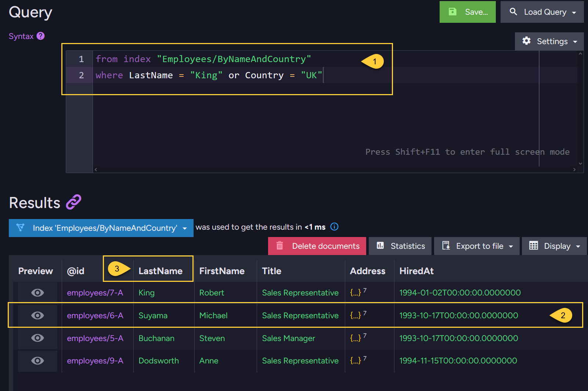Click the FirstName column header
The height and width of the screenshot is (391, 588).
click(222, 271)
